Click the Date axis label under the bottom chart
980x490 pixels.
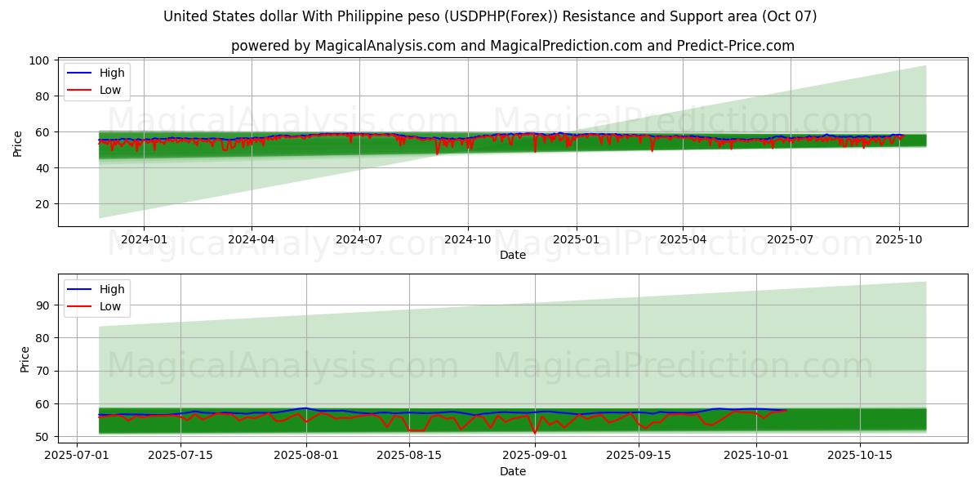(x=512, y=471)
